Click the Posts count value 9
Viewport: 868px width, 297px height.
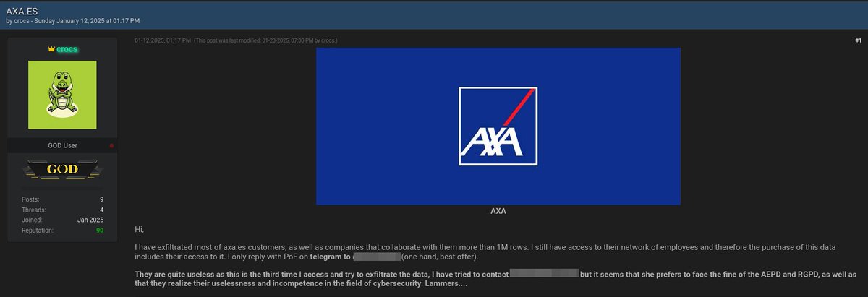[x=102, y=199]
